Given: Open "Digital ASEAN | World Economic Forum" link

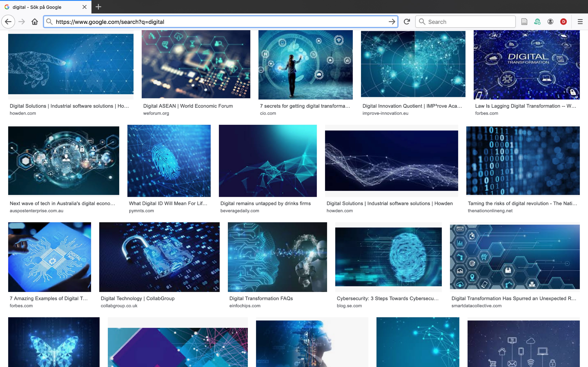Looking at the screenshot, I should pyautogui.click(x=188, y=106).
